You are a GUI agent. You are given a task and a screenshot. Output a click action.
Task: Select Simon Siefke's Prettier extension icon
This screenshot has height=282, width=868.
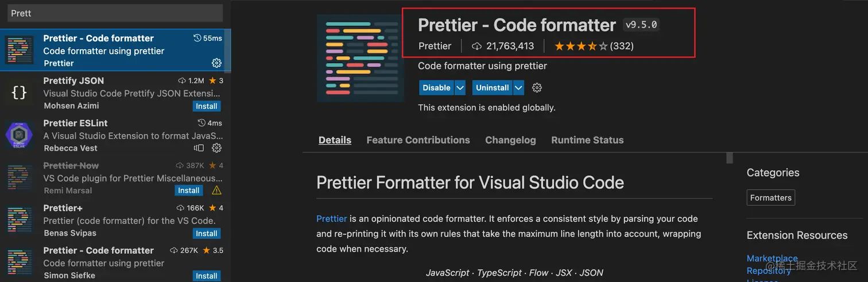(x=20, y=263)
